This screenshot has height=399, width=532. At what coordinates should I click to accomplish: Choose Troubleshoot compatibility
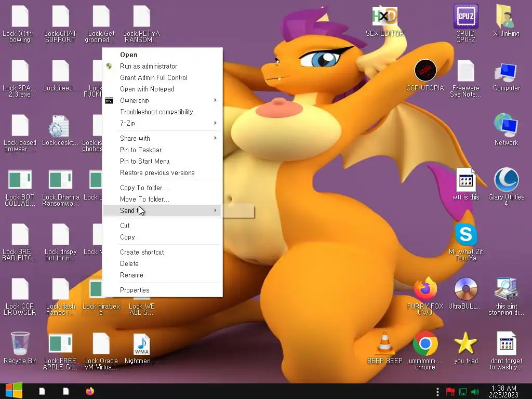tap(162, 112)
